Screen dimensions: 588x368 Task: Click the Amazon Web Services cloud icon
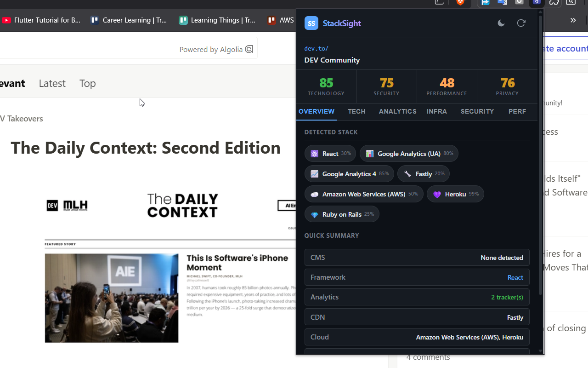pyautogui.click(x=315, y=194)
